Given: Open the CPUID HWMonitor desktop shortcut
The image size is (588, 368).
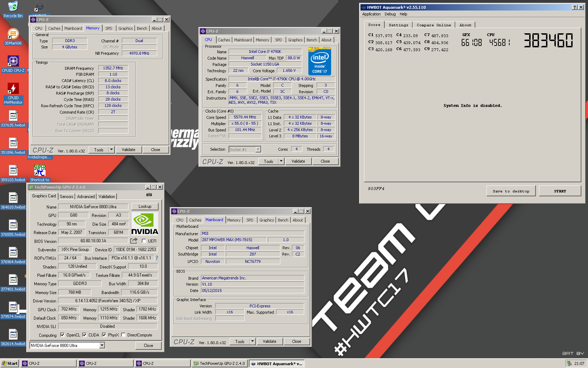Looking at the screenshot, I should point(13,94).
